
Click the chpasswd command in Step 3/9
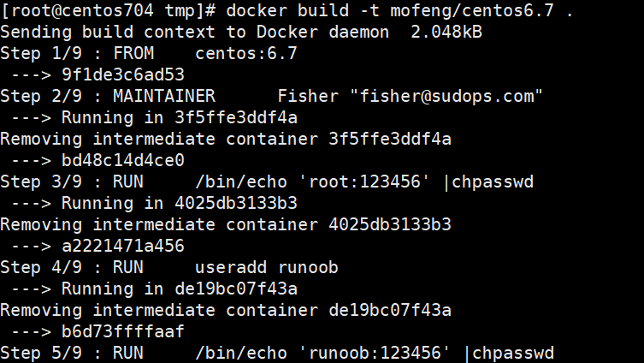click(x=493, y=181)
